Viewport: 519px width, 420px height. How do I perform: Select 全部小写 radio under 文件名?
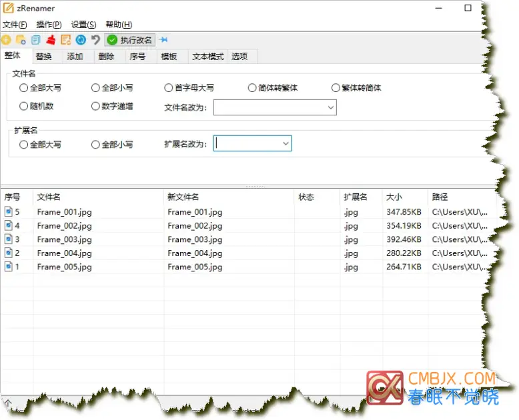click(x=95, y=88)
